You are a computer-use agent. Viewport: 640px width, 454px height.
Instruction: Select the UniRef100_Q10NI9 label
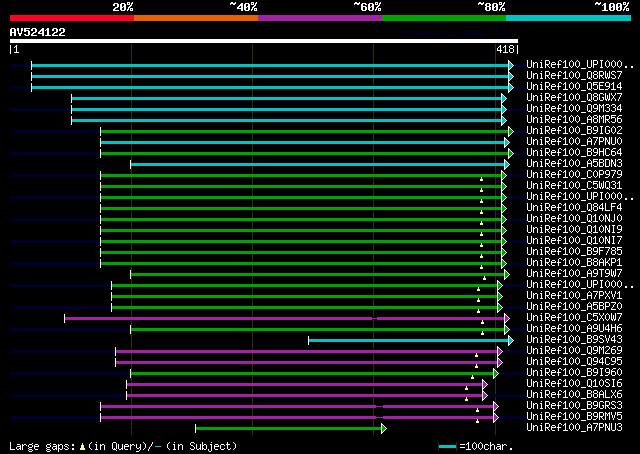click(574, 230)
